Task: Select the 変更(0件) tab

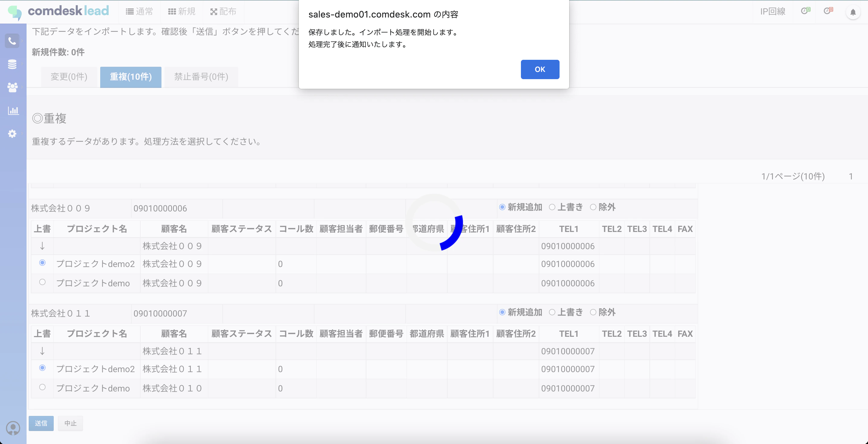Action: (69, 77)
